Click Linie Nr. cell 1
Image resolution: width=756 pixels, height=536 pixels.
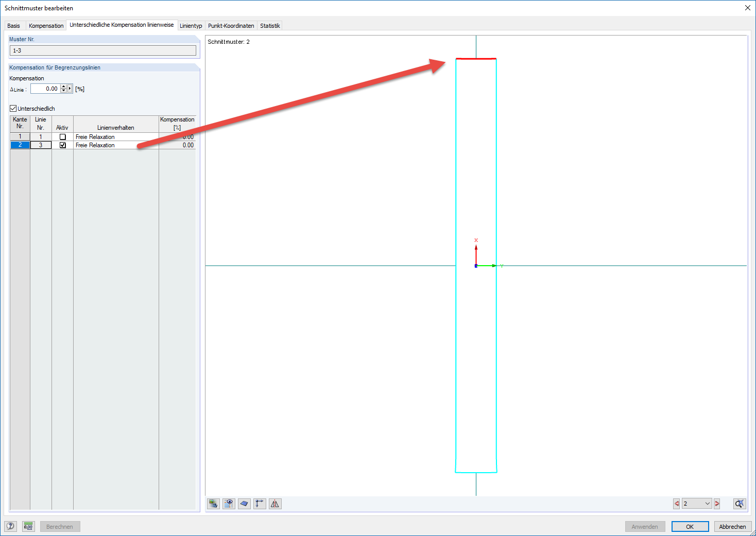[x=41, y=137]
